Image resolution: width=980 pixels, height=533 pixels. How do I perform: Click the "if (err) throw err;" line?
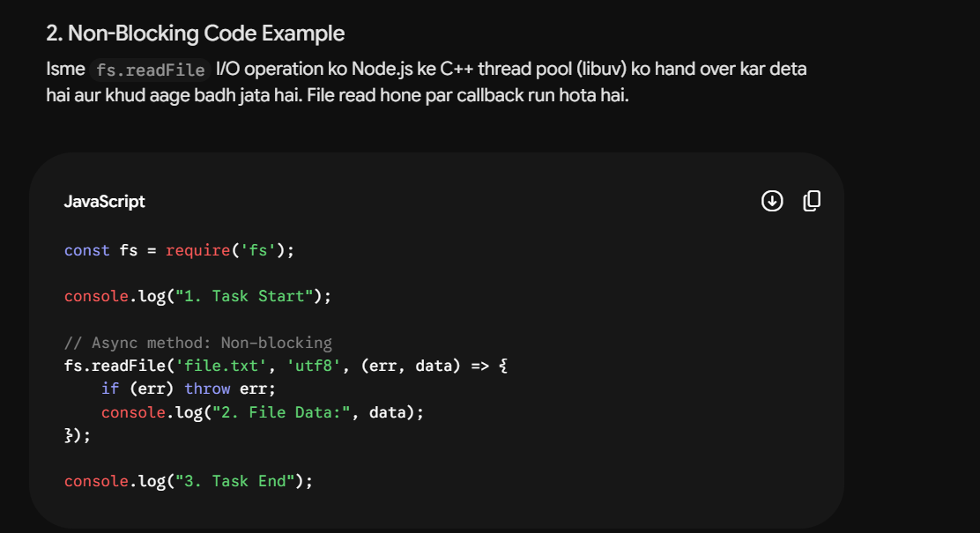click(188, 389)
